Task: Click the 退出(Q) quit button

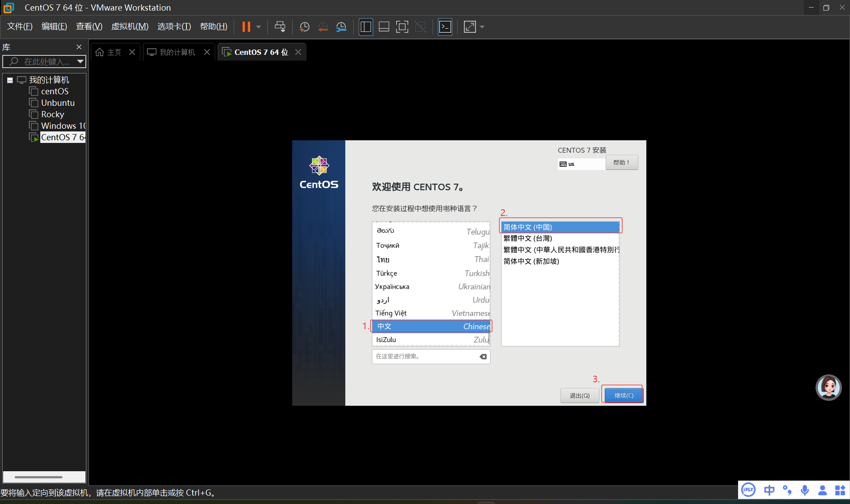Action: [x=580, y=396]
